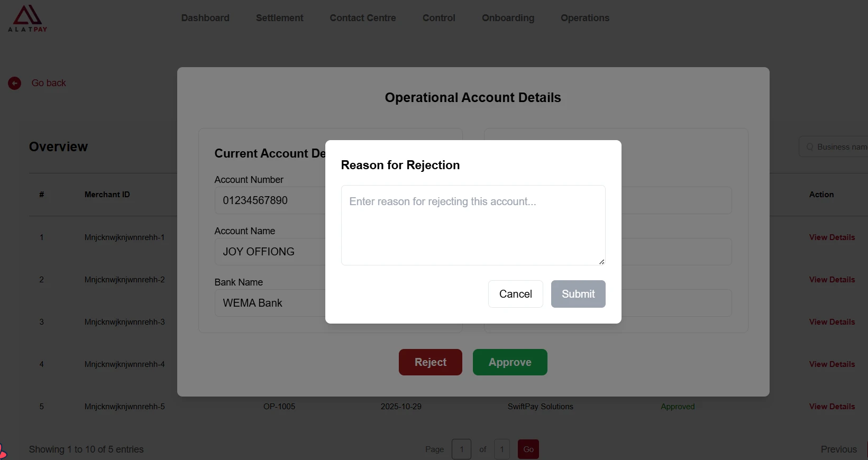868x460 pixels.
Task: Cancel the rejection dialog
Action: 515,294
